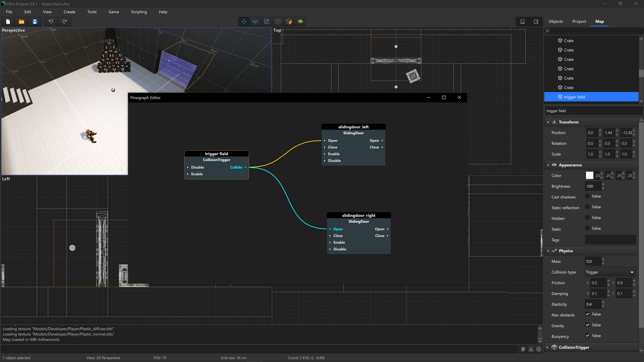Open a map file
The width and height of the screenshot is (644, 362).
(x=21, y=22)
